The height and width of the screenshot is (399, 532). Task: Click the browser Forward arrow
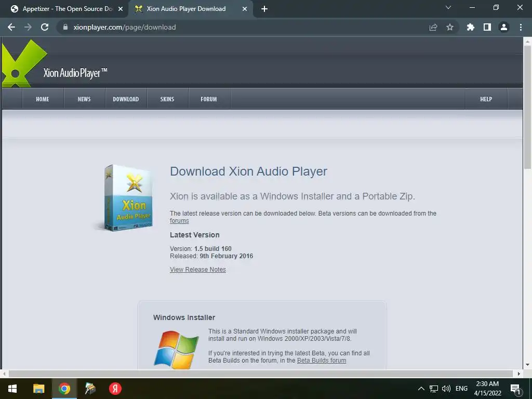point(28,27)
